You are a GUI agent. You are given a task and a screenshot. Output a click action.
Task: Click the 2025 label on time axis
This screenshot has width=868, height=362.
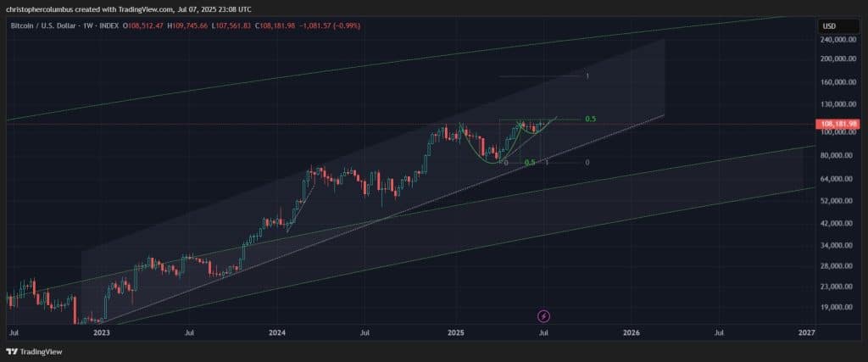(x=456, y=334)
